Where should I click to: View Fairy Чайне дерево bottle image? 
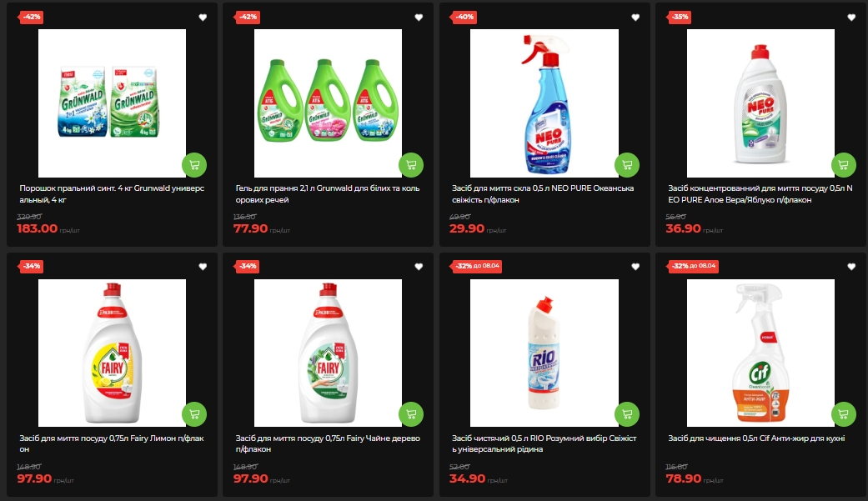coord(328,353)
